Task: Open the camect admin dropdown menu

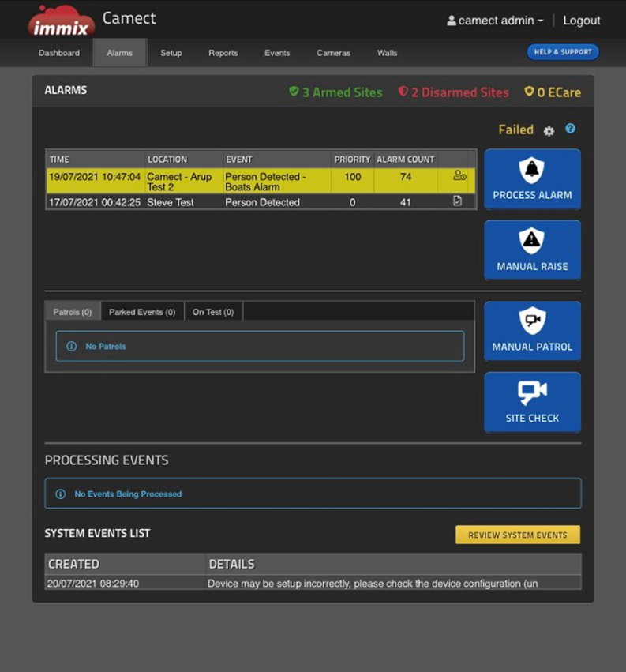Action: [495, 21]
